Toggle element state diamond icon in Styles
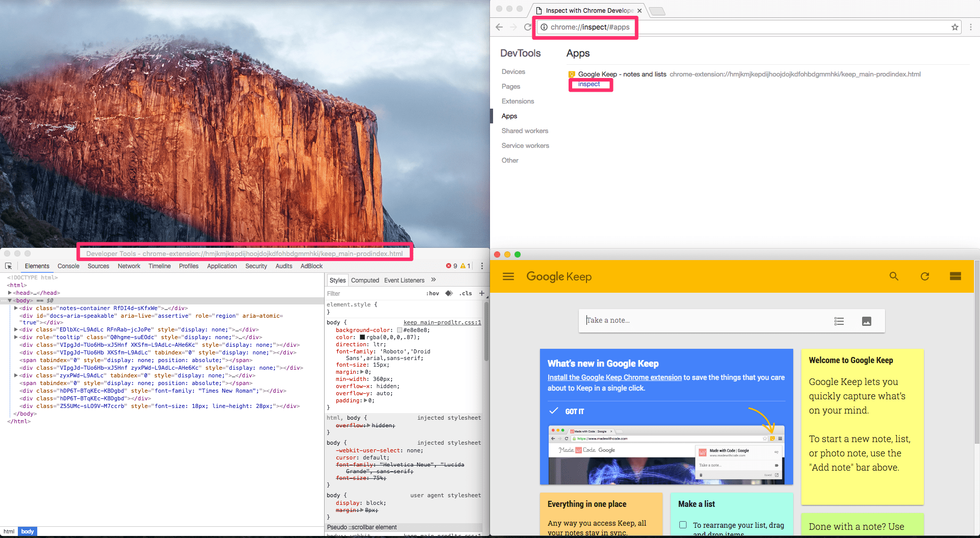980x538 pixels. [449, 293]
